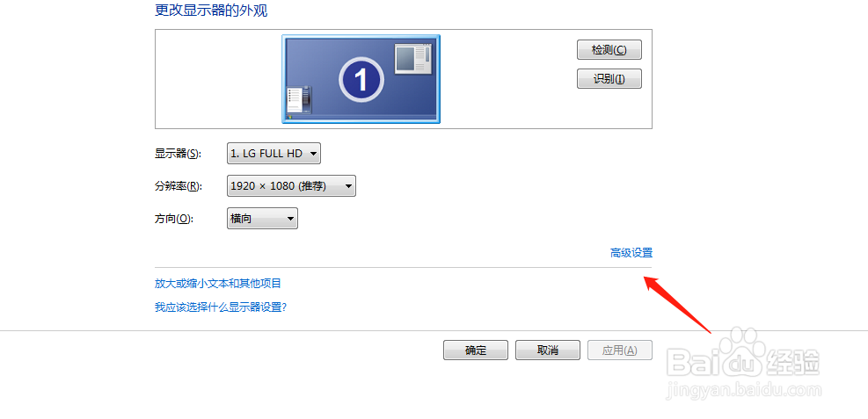Image resolution: width=868 pixels, height=419 pixels.
Task: Click the 应用(A) apply button
Action: coord(620,350)
